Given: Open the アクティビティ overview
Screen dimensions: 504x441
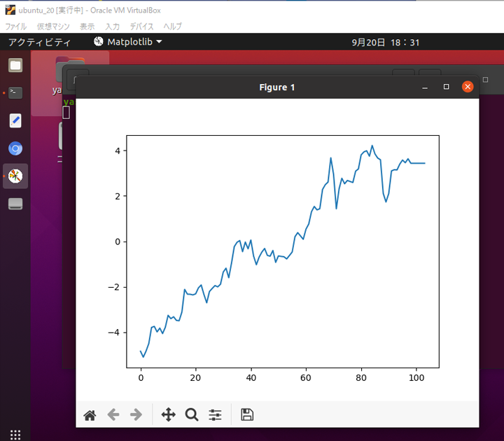Looking at the screenshot, I should pyautogui.click(x=39, y=42).
